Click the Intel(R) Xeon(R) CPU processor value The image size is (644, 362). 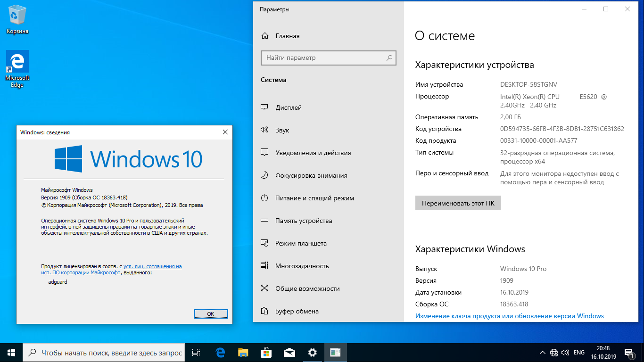[553, 101]
